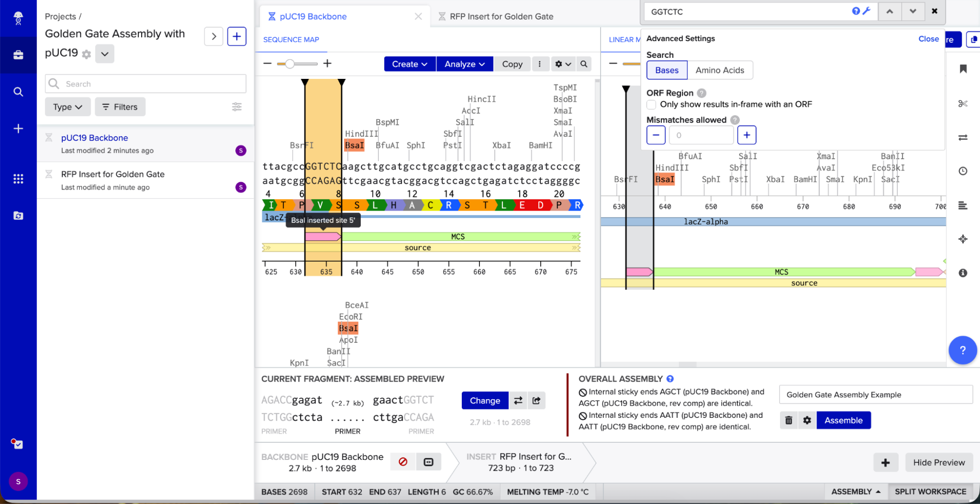Viewport: 980px width, 504px height.
Task: Click the crosshair icon in the right sidebar
Action: pos(963,239)
